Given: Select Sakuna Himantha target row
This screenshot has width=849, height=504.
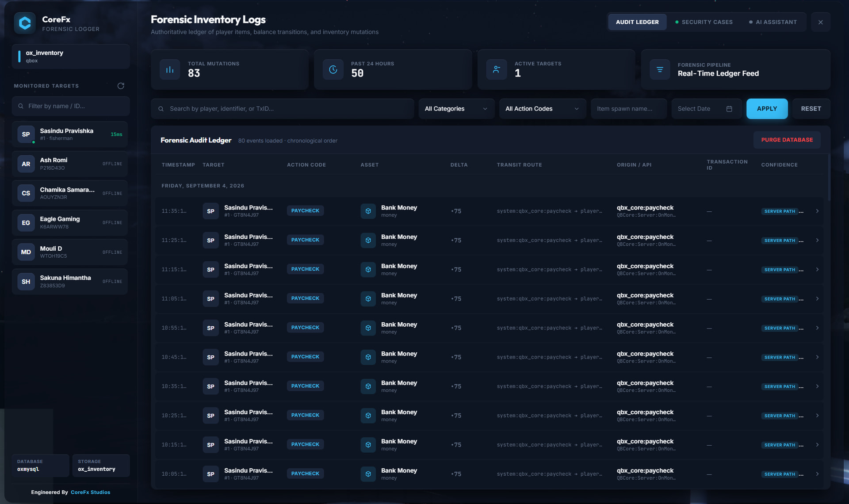Looking at the screenshot, I should [x=70, y=282].
